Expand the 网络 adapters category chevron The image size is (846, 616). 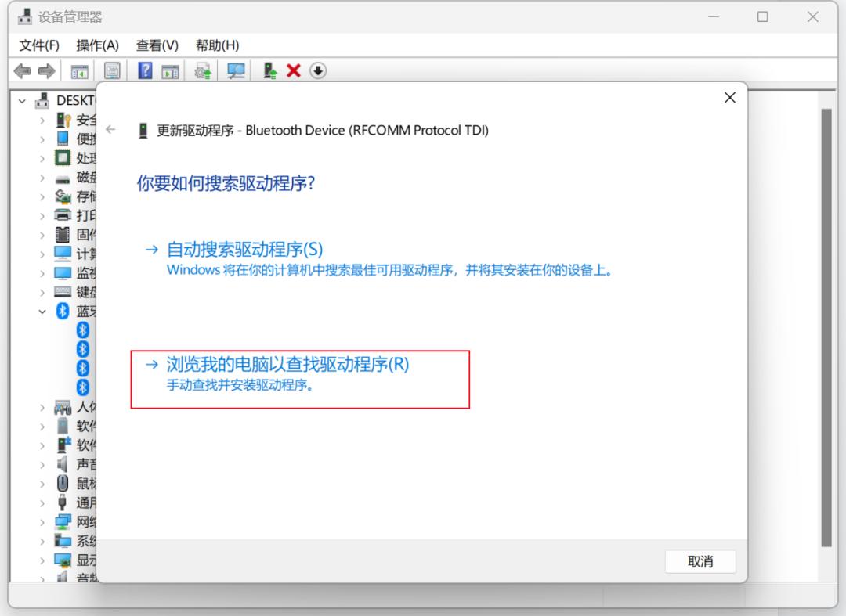pos(42,522)
